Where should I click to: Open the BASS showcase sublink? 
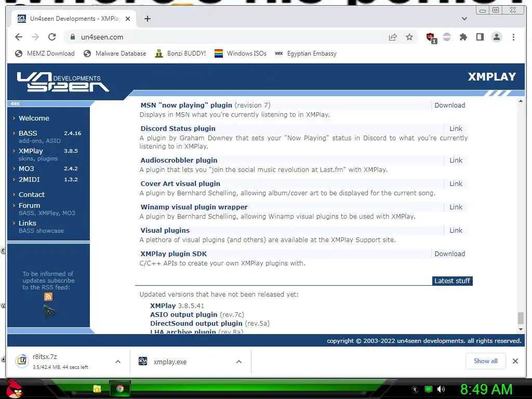point(41,231)
